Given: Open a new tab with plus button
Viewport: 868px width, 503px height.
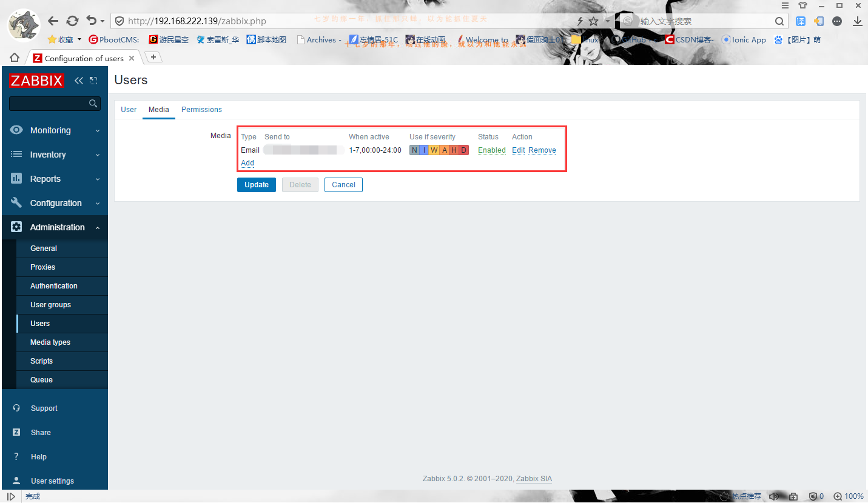Looking at the screenshot, I should point(153,57).
